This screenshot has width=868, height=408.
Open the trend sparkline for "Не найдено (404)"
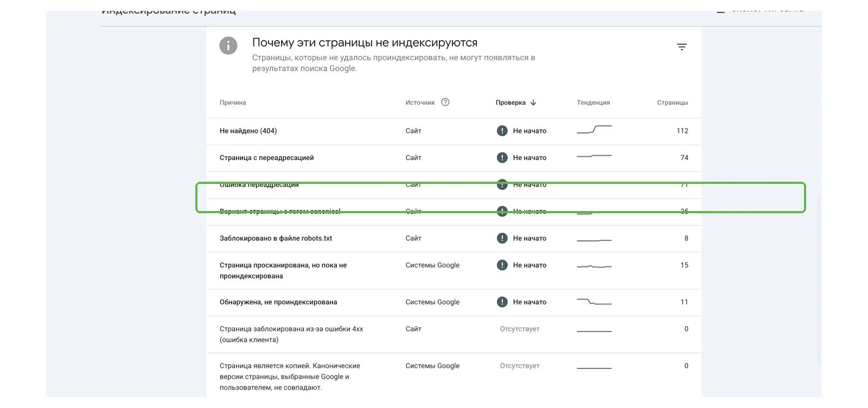(x=594, y=129)
